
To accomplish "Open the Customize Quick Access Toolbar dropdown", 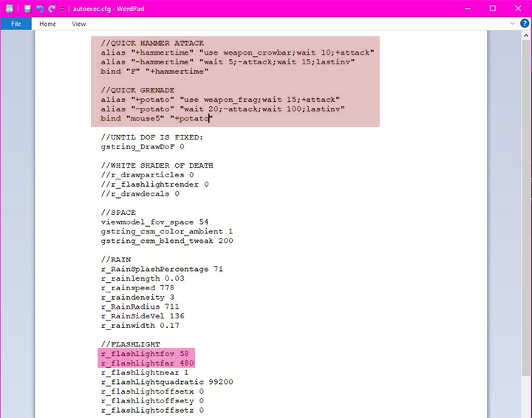I will coord(62,10).
